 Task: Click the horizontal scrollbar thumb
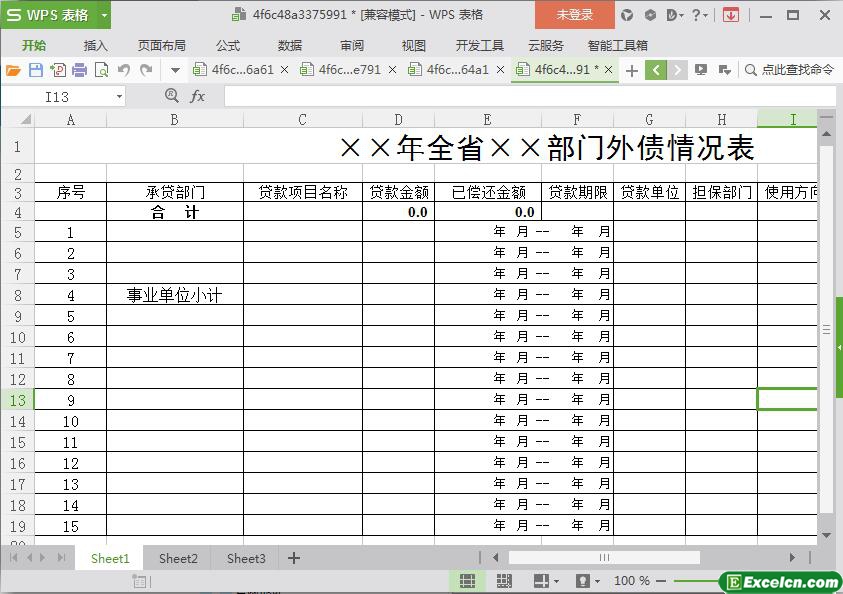click(604, 557)
